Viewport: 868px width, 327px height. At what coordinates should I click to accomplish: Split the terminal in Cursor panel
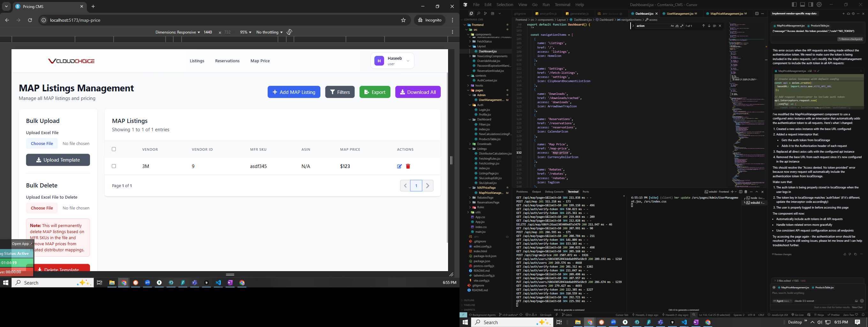[741, 192]
